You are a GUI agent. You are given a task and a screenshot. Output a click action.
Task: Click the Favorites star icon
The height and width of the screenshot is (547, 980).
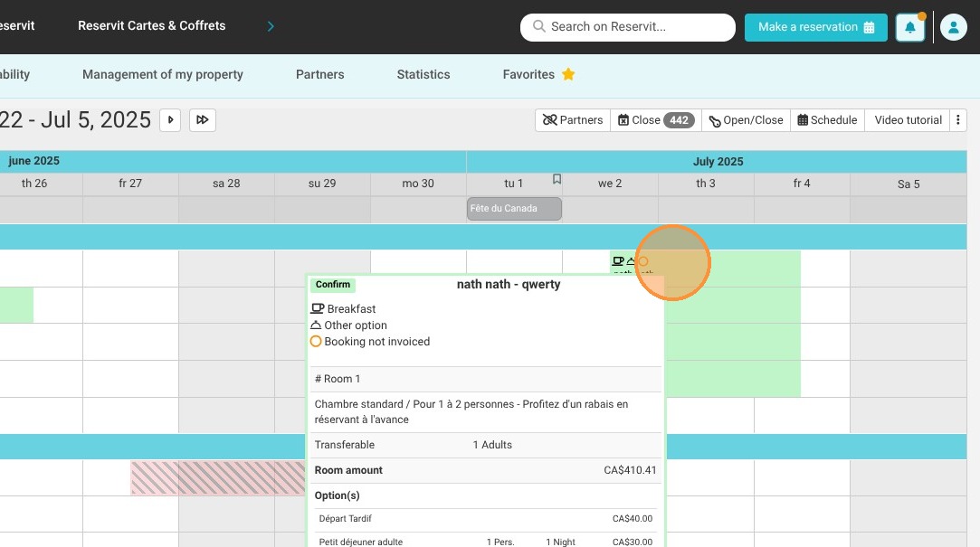[568, 74]
